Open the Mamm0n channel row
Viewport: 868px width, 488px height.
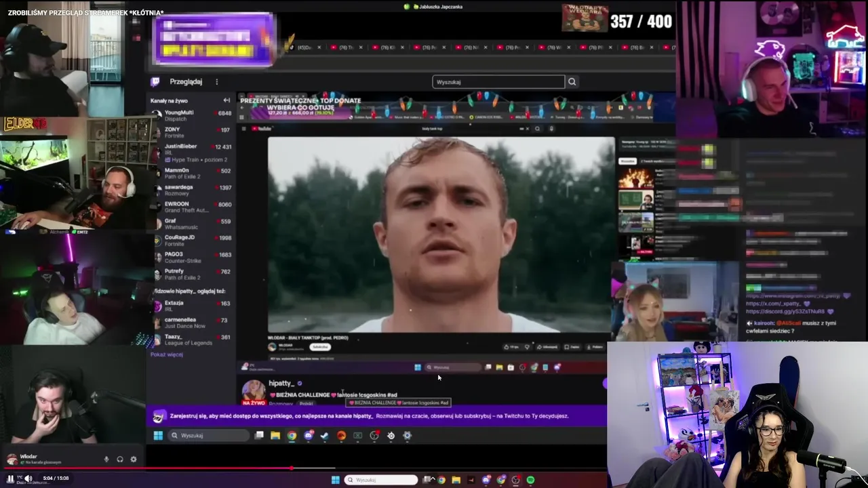coord(193,174)
